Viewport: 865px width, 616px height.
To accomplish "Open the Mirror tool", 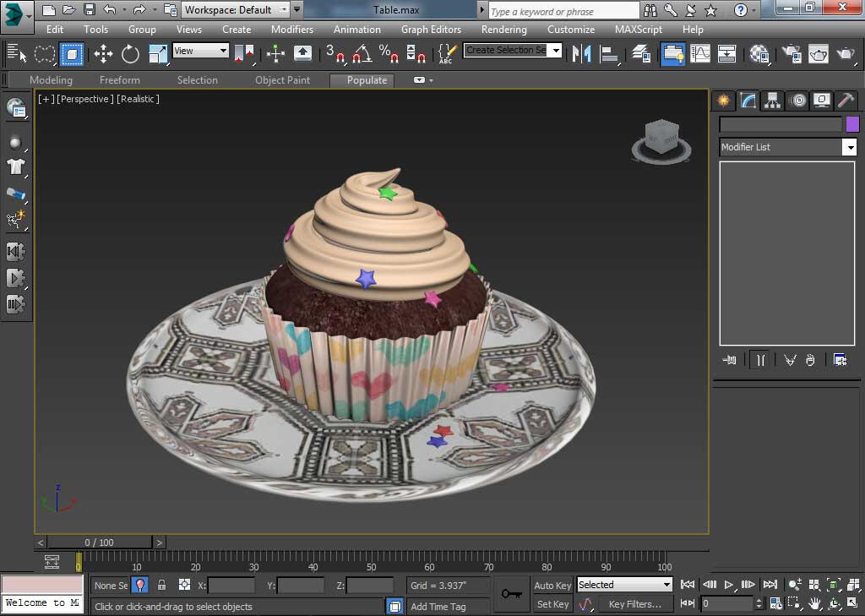I will tap(581, 54).
